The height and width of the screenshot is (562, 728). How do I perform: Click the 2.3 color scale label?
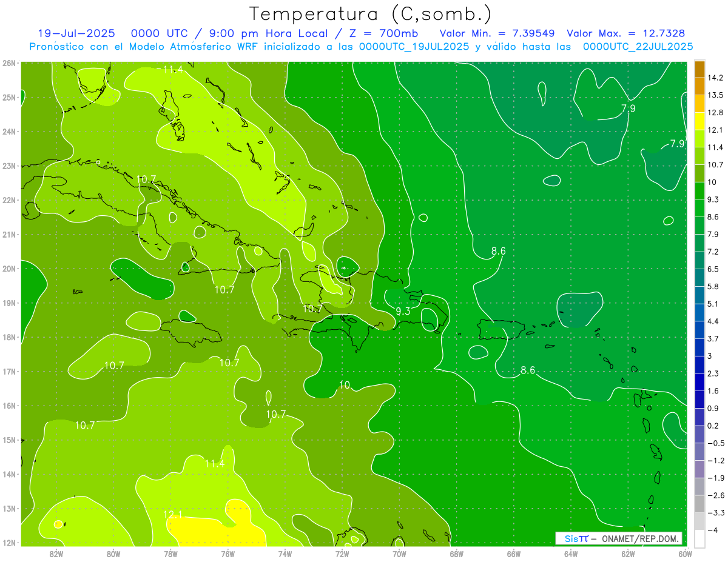pos(713,373)
